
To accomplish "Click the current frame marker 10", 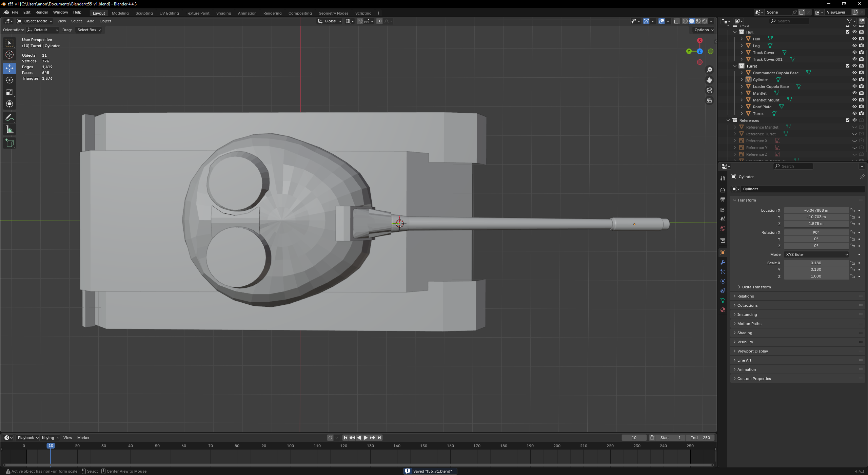I will click(x=51, y=446).
